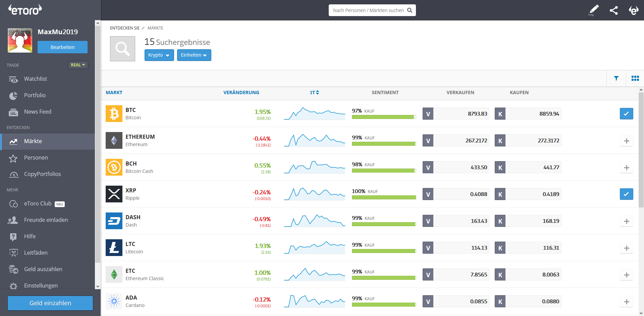644x316 pixels.
Task: Sell BTC at 8793.83
Action: tap(456, 114)
